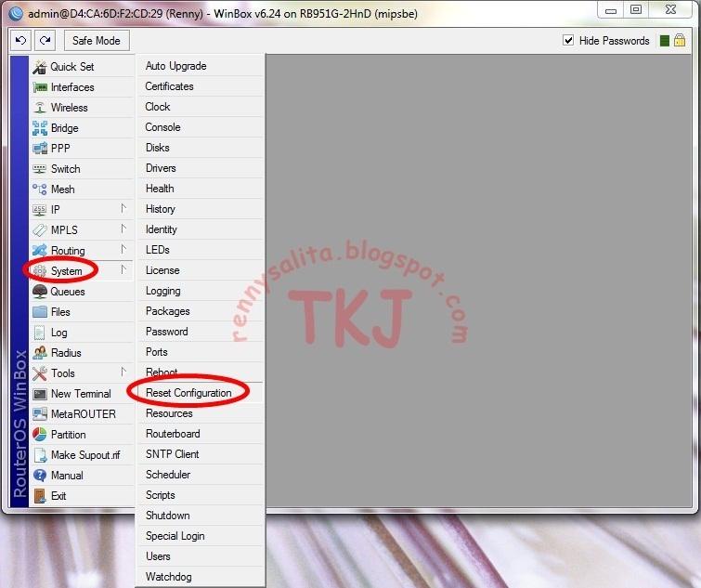Screen dimensions: 701x588
Task: Click the Interfaces card icon
Action: click(40, 87)
